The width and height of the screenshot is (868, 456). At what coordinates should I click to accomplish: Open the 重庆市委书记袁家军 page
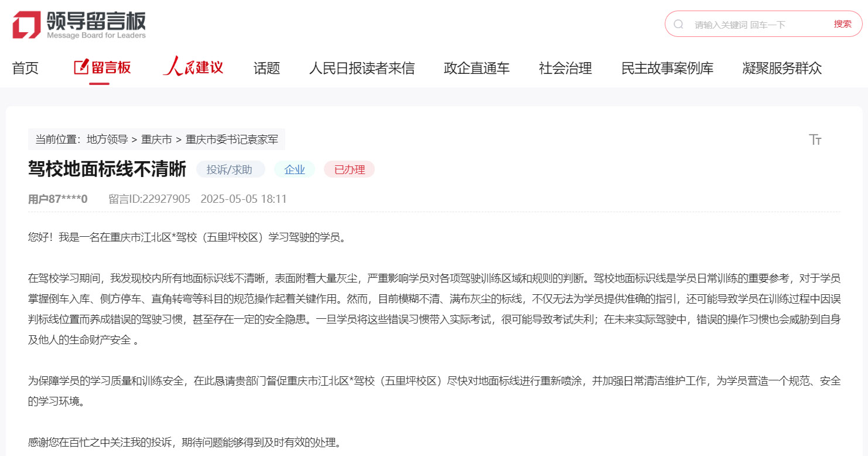pyautogui.click(x=231, y=139)
